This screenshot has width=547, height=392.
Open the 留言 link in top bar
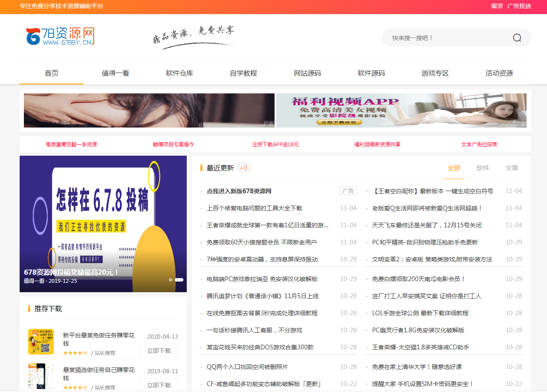[x=497, y=6]
